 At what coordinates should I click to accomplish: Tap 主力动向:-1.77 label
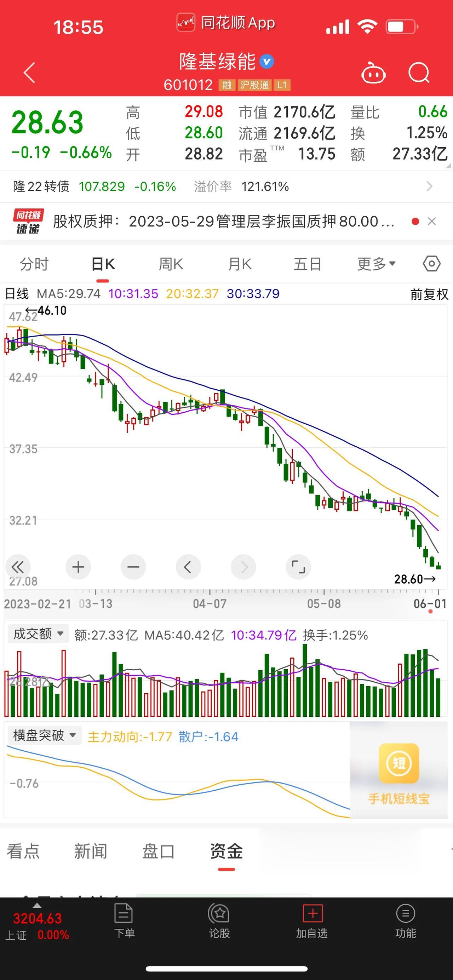tap(130, 737)
